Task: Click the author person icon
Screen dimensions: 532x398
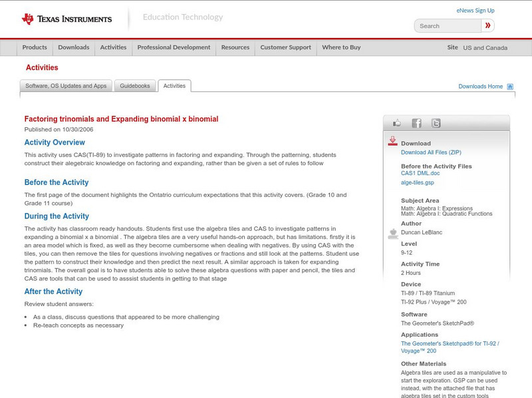Action: point(393,234)
